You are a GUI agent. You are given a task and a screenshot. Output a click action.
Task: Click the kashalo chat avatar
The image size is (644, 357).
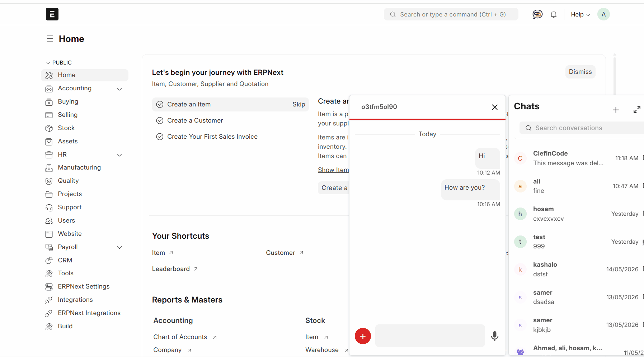(x=520, y=270)
